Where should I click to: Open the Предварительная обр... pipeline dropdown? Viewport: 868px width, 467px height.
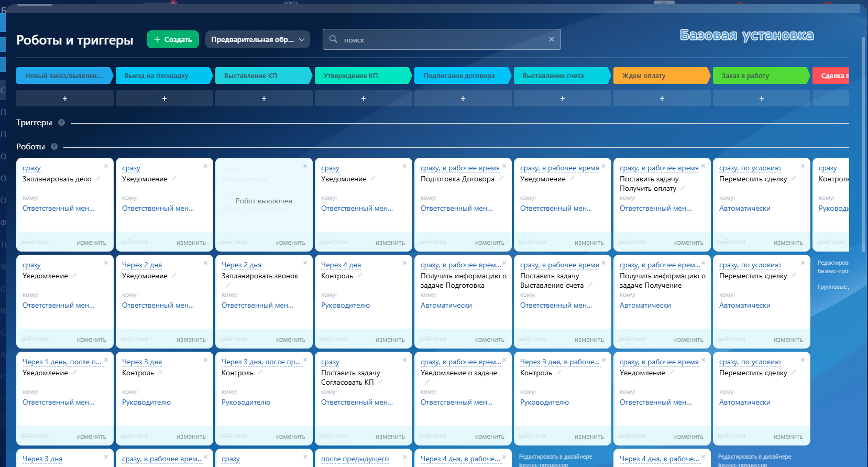258,39
